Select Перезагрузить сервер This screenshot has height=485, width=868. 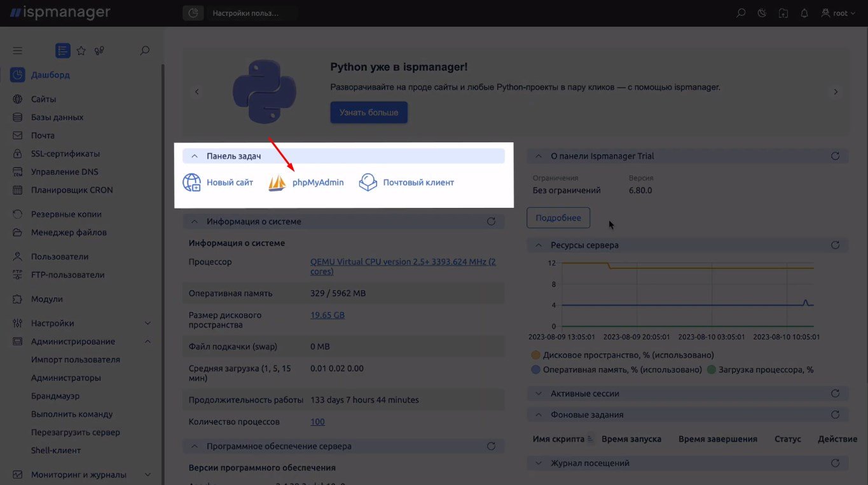(x=76, y=432)
